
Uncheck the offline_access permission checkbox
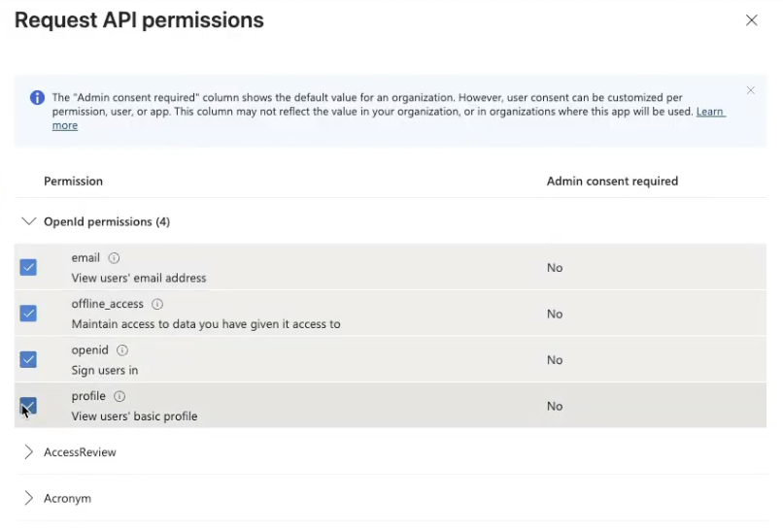[28, 314]
